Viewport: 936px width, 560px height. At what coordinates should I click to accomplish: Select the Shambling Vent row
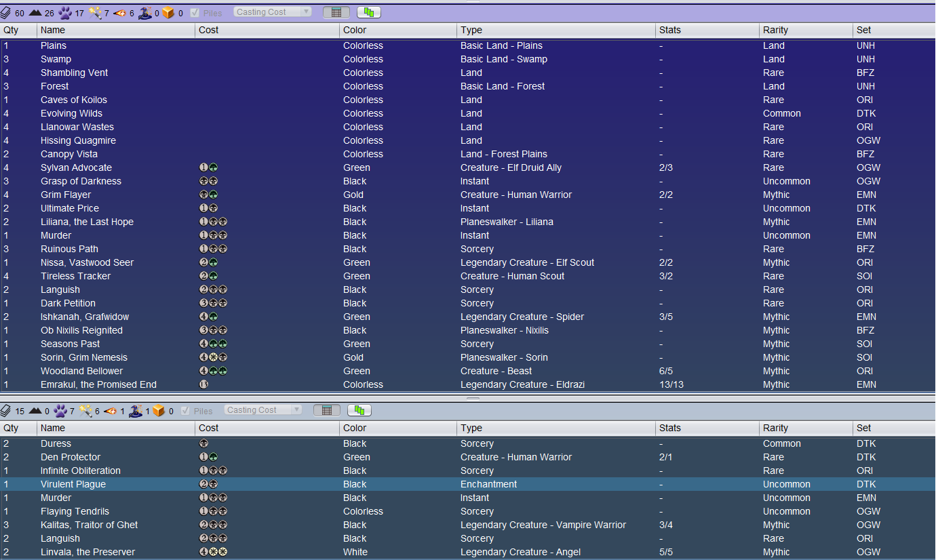(x=467, y=73)
